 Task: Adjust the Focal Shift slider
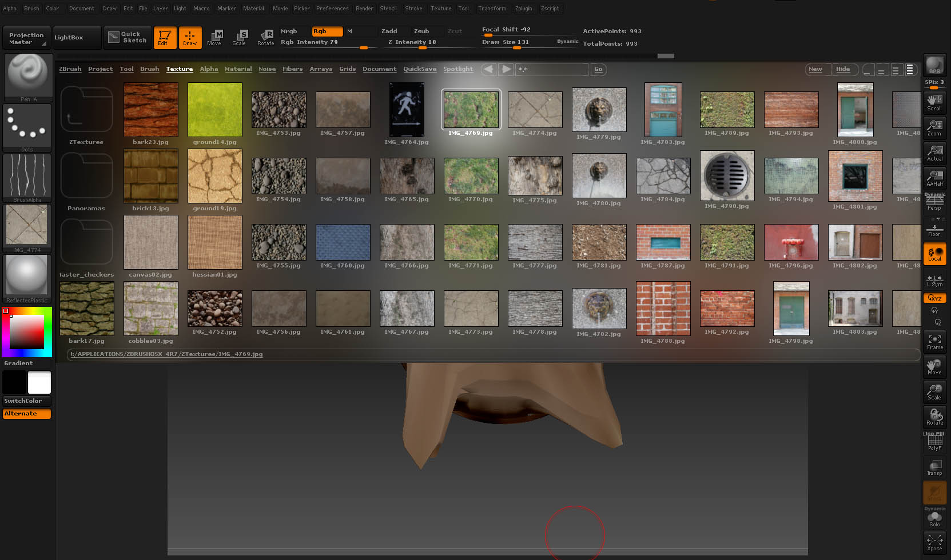pyautogui.click(x=530, y=30)
